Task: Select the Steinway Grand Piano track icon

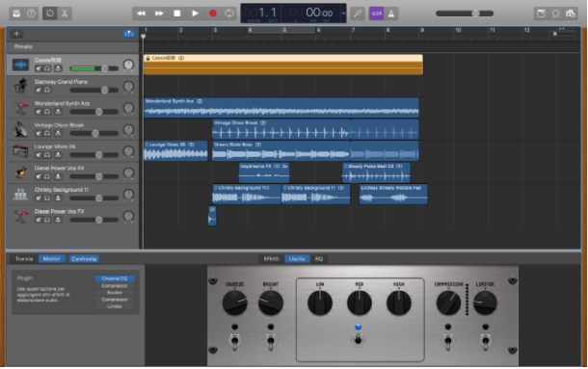Action: [20, 86]
